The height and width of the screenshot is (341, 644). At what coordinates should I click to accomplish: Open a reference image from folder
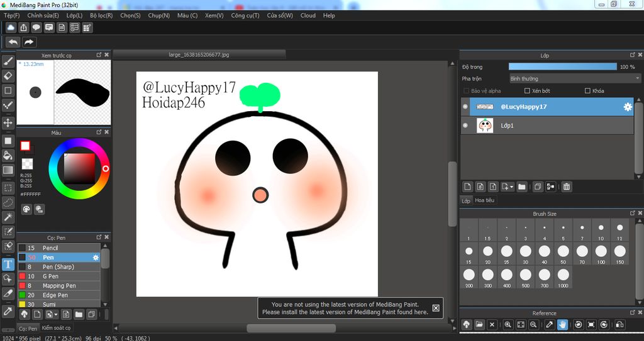coord(479,325)
